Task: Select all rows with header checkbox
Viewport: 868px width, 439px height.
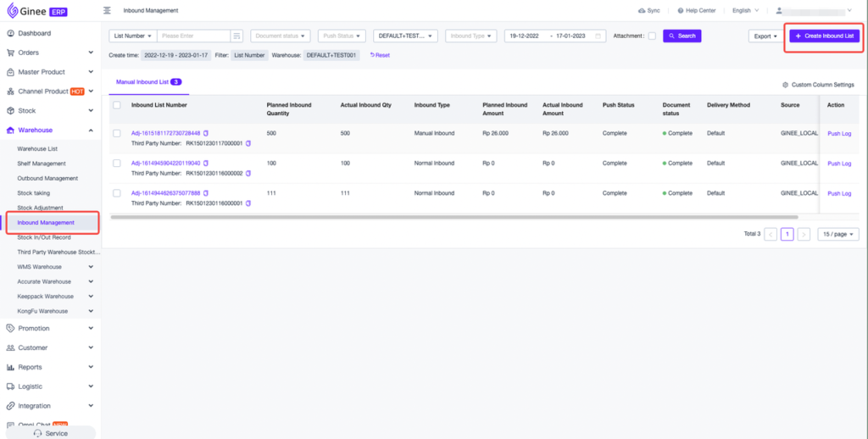Action: (x=117, y=105)
